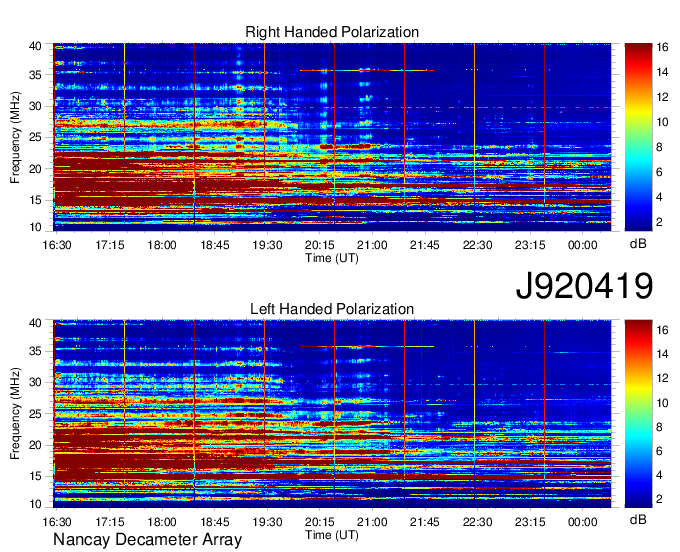Click the 10 dB tick on the lower color bar
Screen dimensions: 680x552
pos(662,403)
